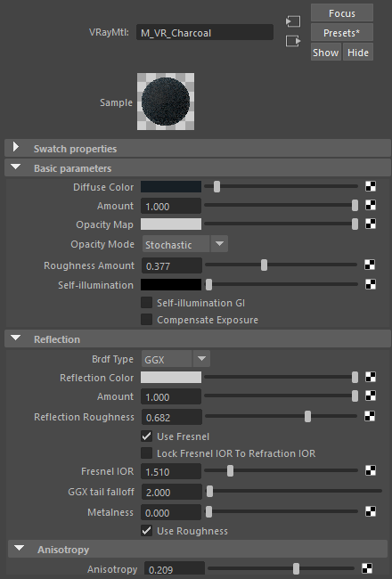392x579 pixels.
Task: Enable Self-illumination GI checkbox
Action: click(x=147, y=303)
